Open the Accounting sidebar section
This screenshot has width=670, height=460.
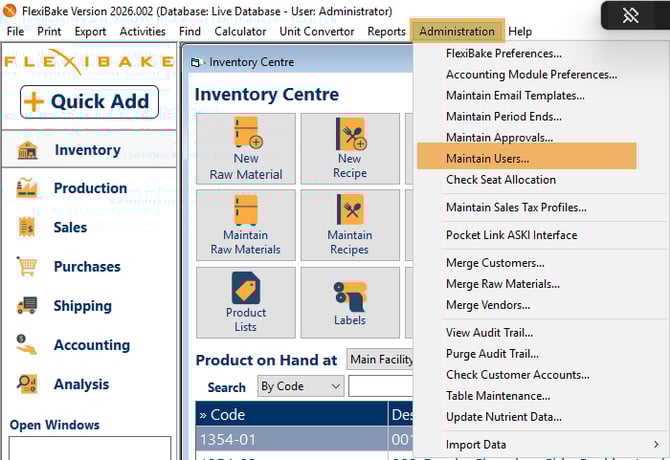[x=89, y=345]
